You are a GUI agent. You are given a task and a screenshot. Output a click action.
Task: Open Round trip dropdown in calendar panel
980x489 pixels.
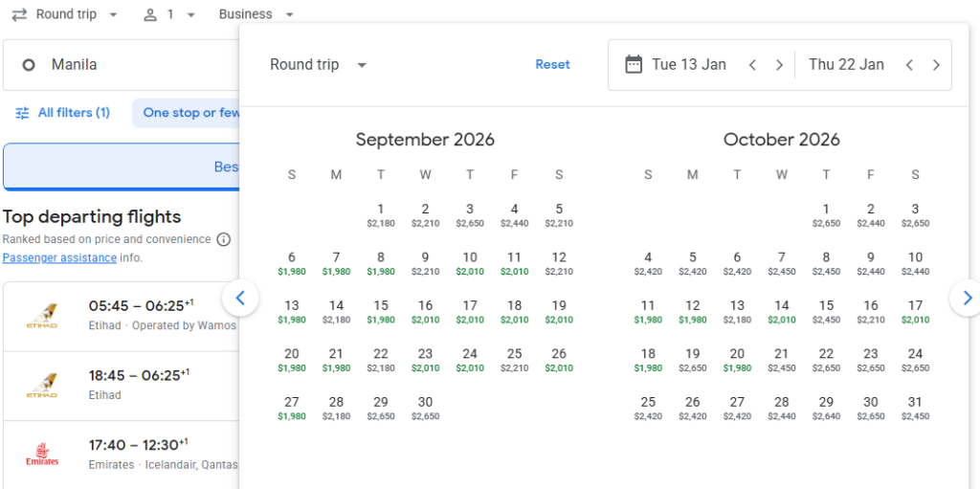pos(318,64)
